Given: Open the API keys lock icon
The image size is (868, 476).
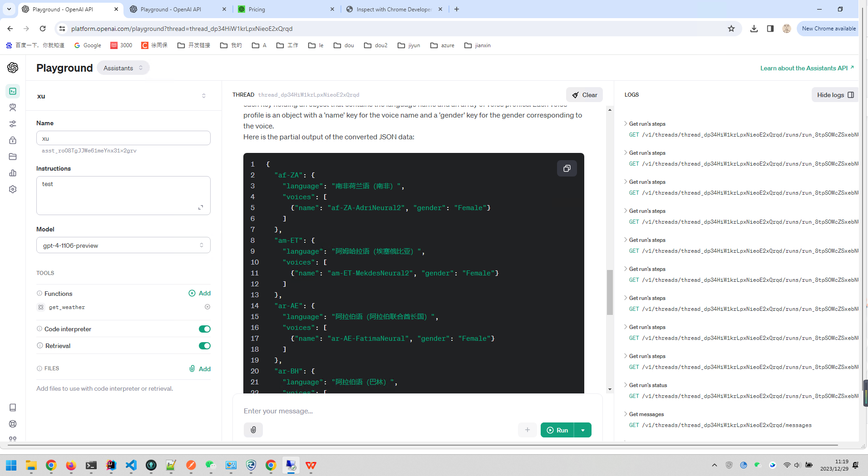Looking at the screenshot, I should pyautogui.click(x=13, y=140).
